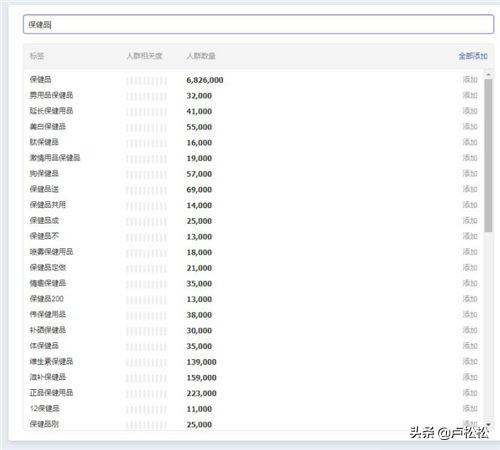Add the tag with 223,000 audience
500x450 pixels.
470,393
